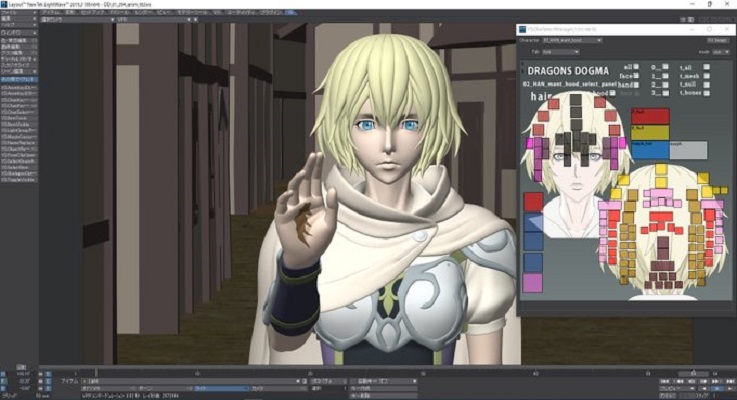Screen dimensions: 737x400
Task: Open the ファイル (File) menu in left sidebar
Action: pyautogui.click(x=18, y=13)
